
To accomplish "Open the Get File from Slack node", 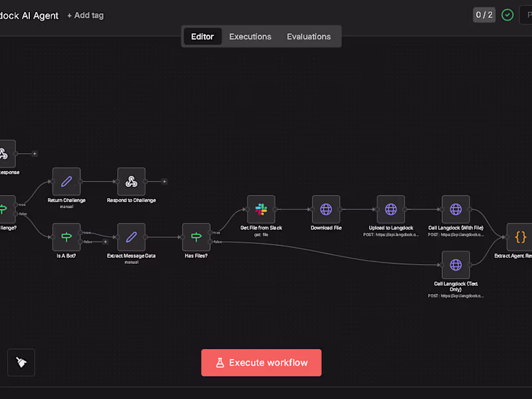I will (261, 208).
